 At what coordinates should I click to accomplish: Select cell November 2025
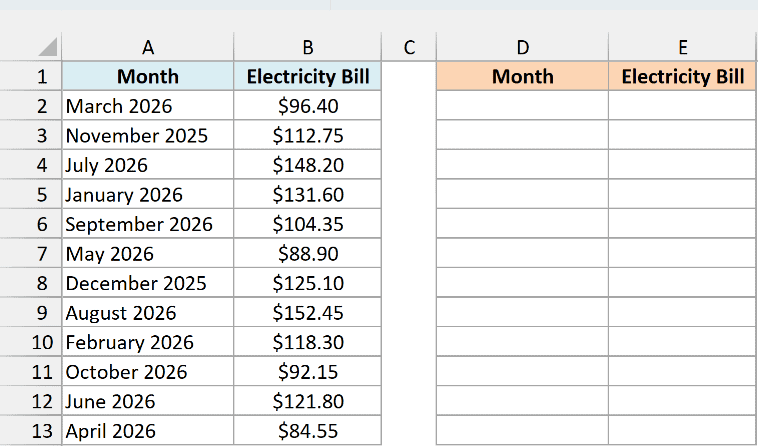click(148, 135)
